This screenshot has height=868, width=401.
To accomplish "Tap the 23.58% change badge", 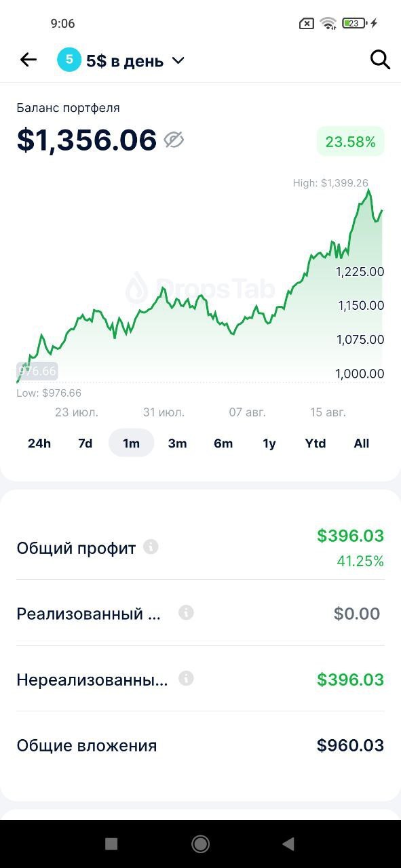I will (351, 141).
